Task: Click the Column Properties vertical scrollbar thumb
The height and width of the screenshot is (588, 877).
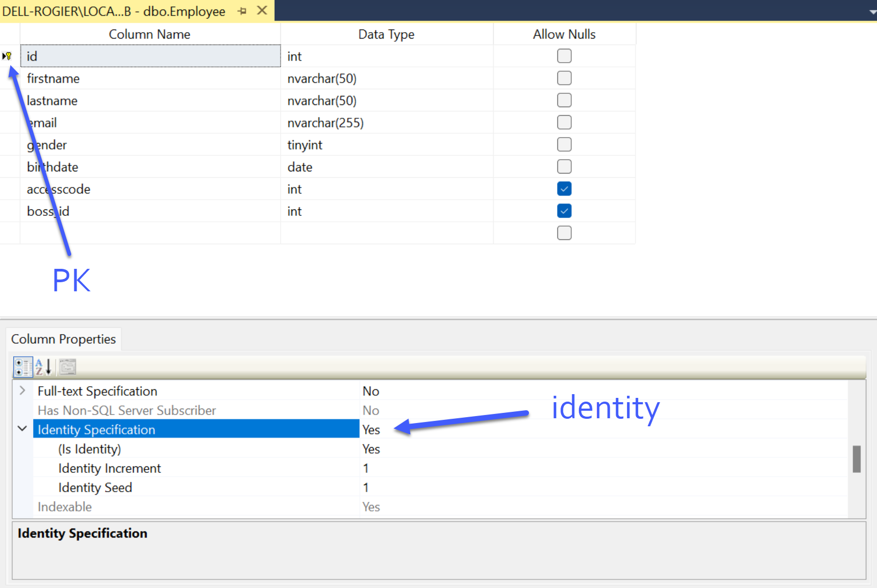Action: point(856,459)
